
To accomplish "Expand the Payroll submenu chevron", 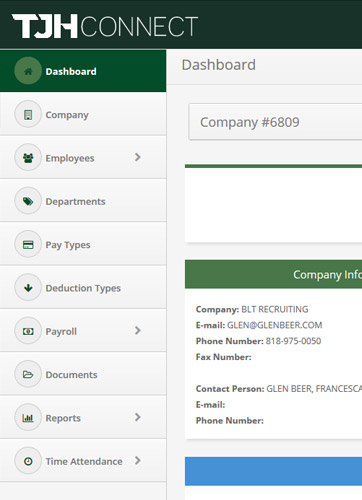I will click(x=137, y=331).
